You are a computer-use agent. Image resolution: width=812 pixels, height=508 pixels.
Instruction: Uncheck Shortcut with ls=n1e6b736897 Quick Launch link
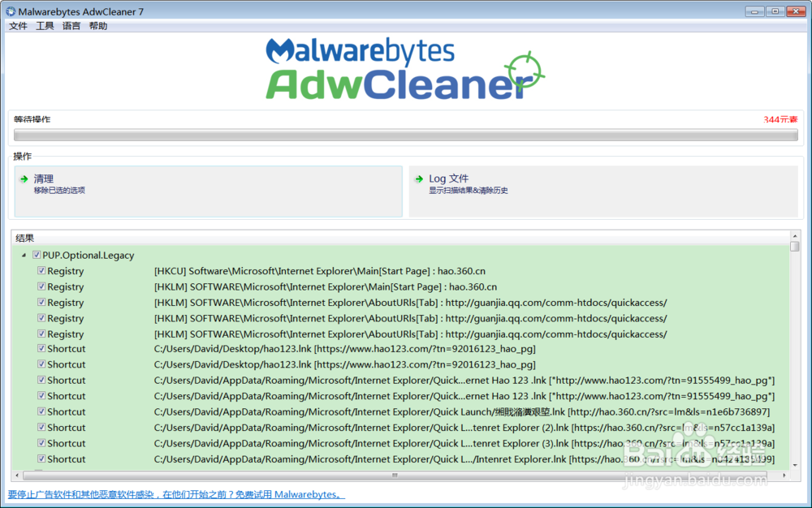(x=41, y=411)
